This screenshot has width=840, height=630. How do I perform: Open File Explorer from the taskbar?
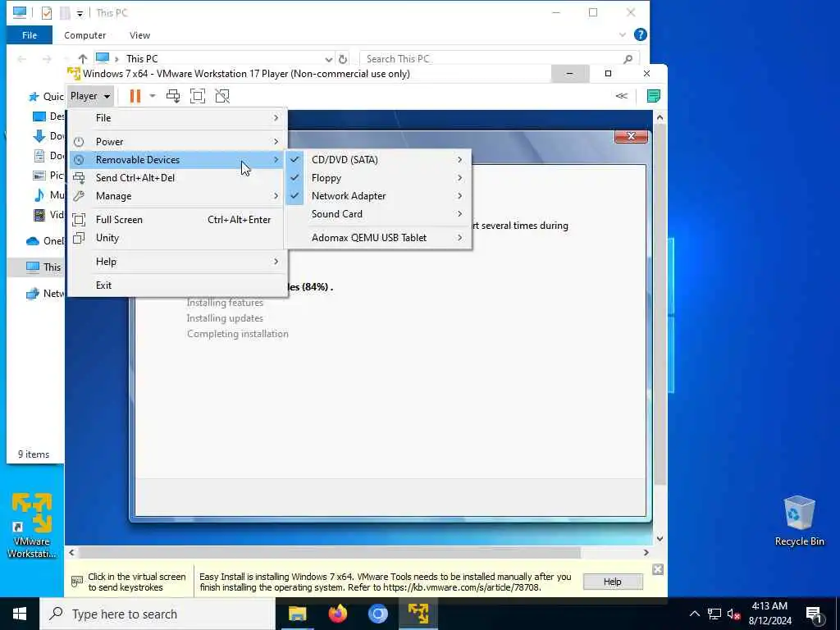pyautogui.click(x=297, y=614)
